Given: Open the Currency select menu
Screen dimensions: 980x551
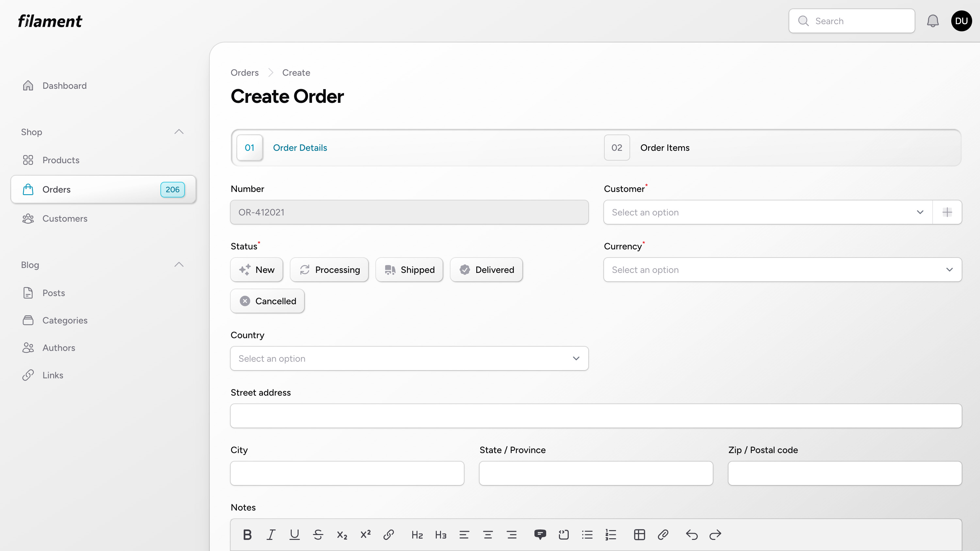Looking at the screenshot, I should point(782,270).
